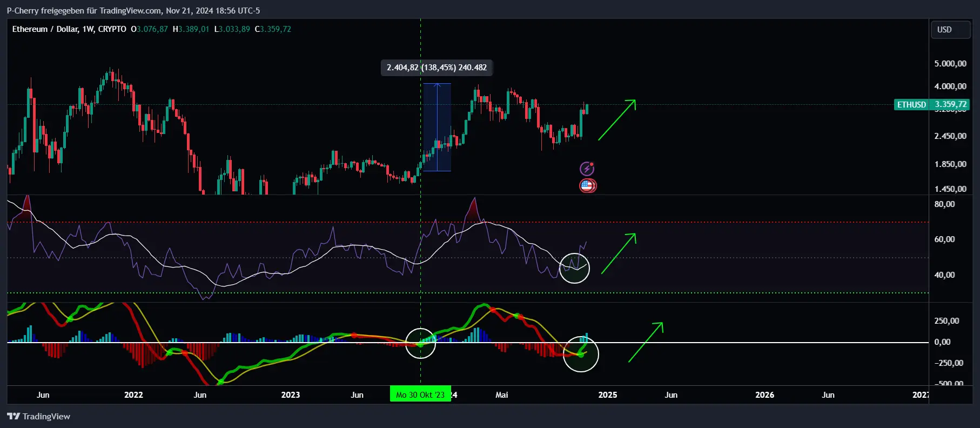Image resolution: width=980 pixels, height=428 pixels.
Task: Click the 40,00 RSI scale value
Action: (x=944, y=275)
